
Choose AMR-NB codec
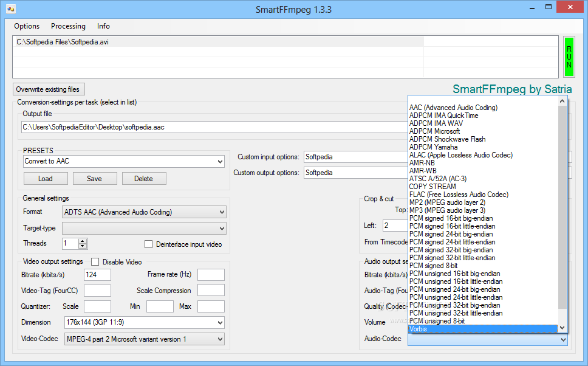(483, 163)
